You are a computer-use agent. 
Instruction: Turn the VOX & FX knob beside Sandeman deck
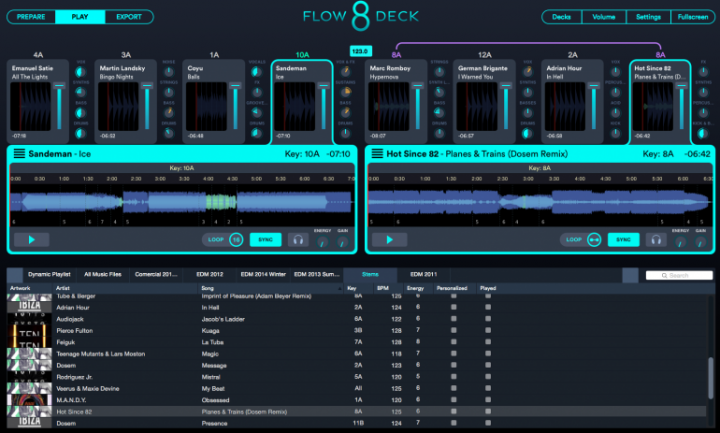tap(345, 72)
